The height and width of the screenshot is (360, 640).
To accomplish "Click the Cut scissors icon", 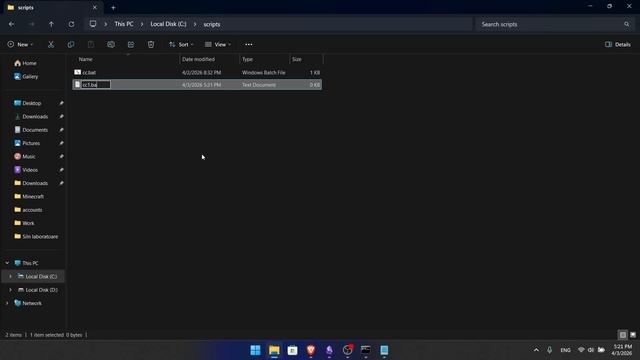I will pos(51,44).
